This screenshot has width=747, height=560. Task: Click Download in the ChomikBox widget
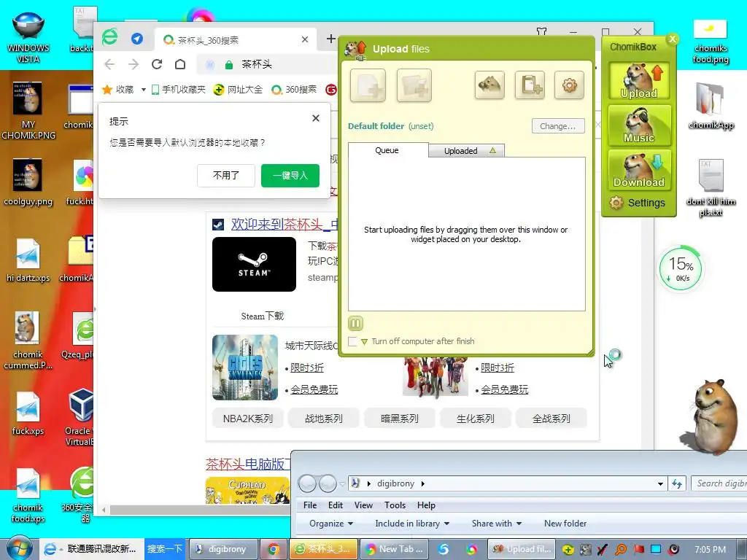639,170
